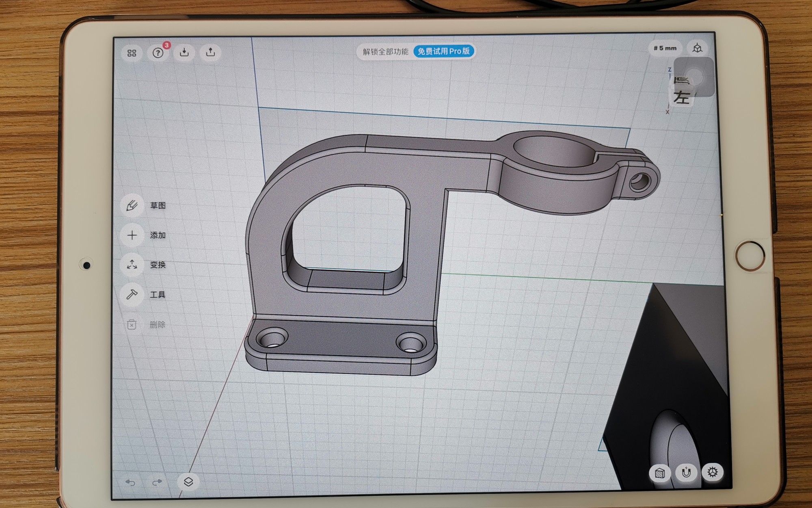Screen dimensions: 812x508
Task: Click the Export/share icon in the top toolbar
Action: (211, 52)
